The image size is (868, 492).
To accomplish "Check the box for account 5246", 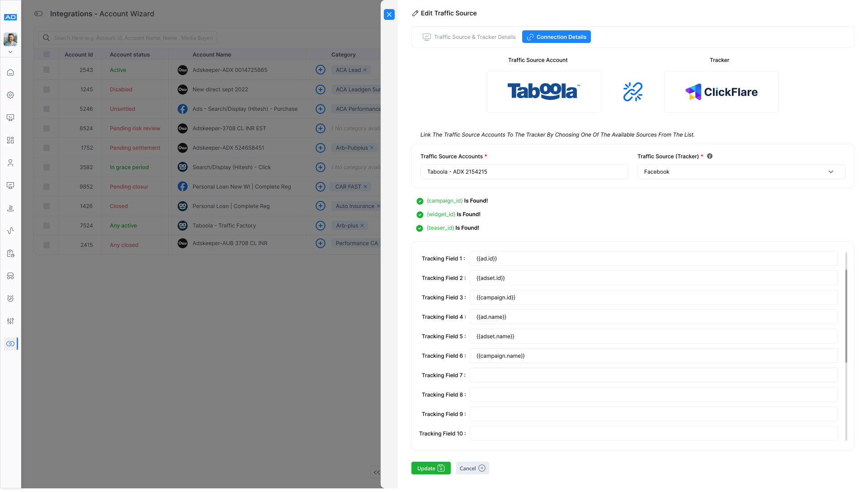I will point(47,109).
